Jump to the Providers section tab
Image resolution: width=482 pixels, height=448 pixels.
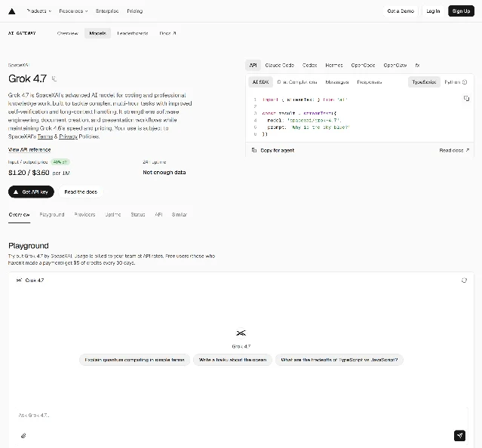coord(84,214)
